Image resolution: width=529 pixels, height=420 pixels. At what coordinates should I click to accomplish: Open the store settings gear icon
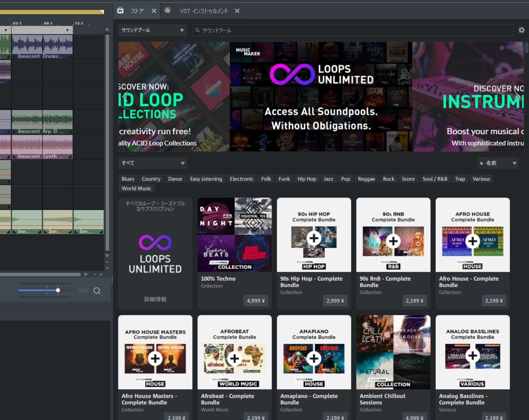click(521, 30)
